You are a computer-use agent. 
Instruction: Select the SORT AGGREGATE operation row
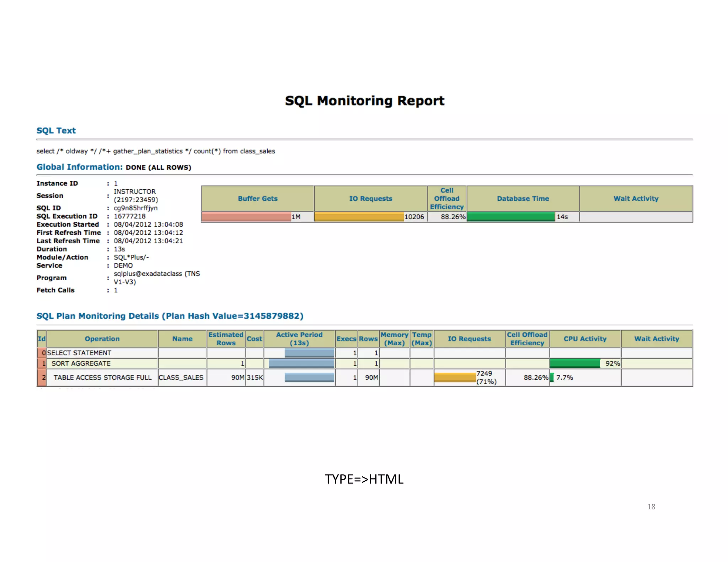[81, 363]
